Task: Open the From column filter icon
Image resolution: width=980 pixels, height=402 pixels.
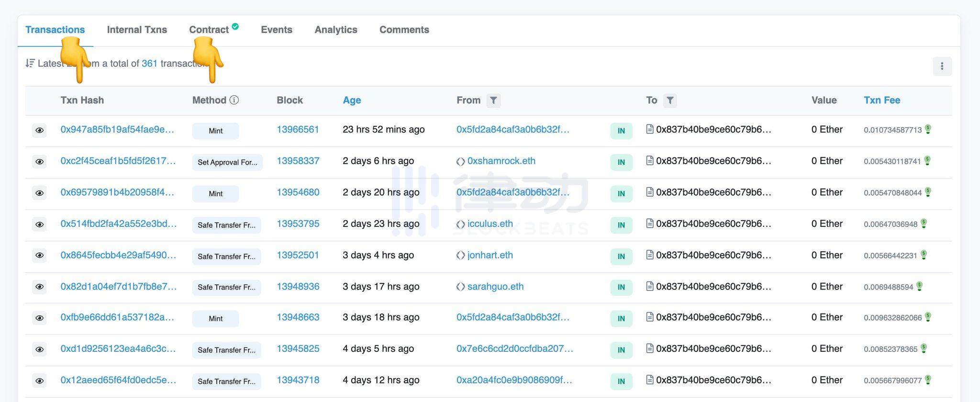Action: tap(493, 100)
